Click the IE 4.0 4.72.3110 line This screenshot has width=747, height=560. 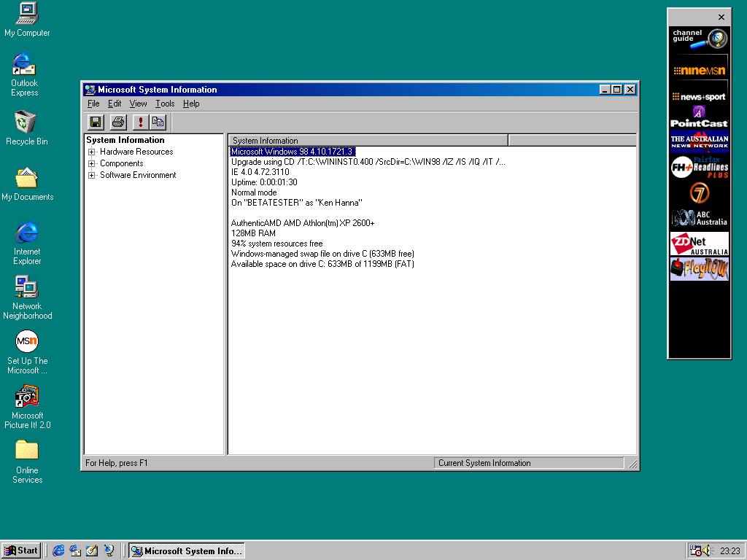click(260, 172)
